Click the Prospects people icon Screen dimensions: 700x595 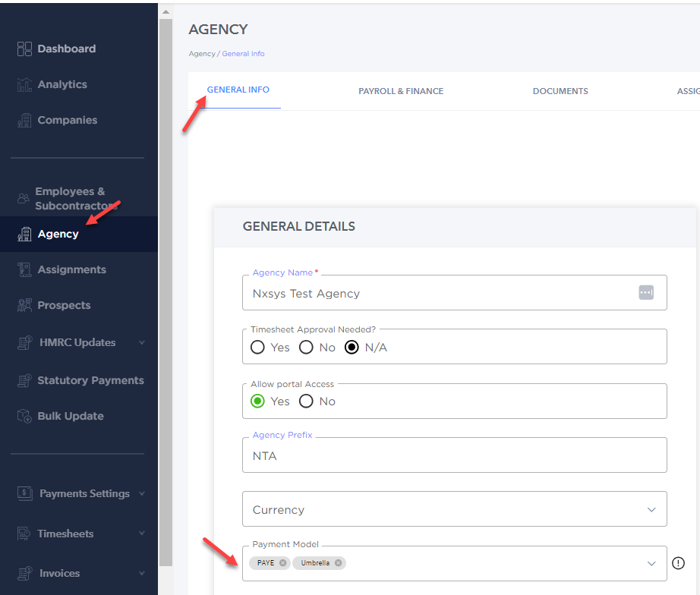[24, 305]
